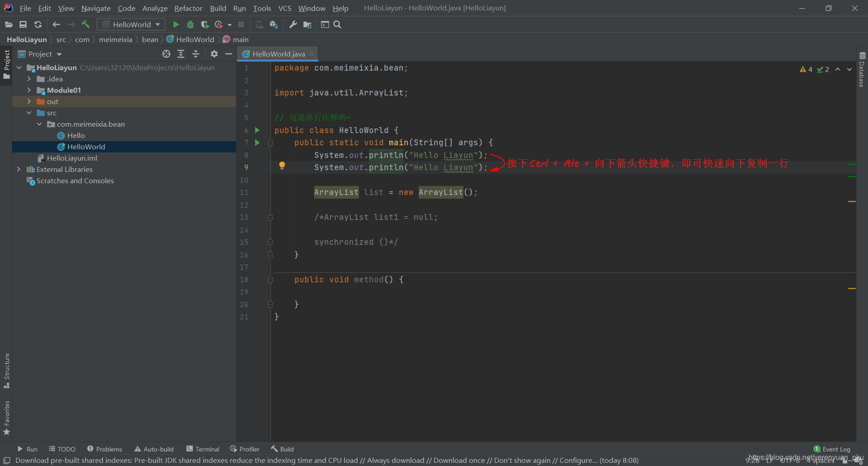Image resolution: width=868 pixels, height=466 pixels.
Task: Open the Event Log
Action: [832, 449]
